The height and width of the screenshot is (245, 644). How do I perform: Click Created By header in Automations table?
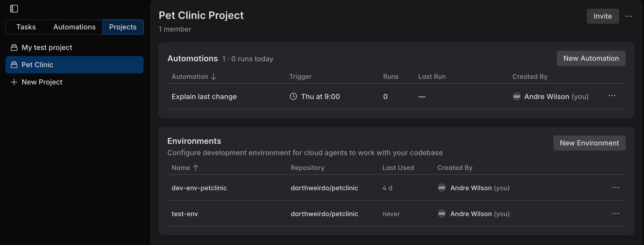(530, 77)
